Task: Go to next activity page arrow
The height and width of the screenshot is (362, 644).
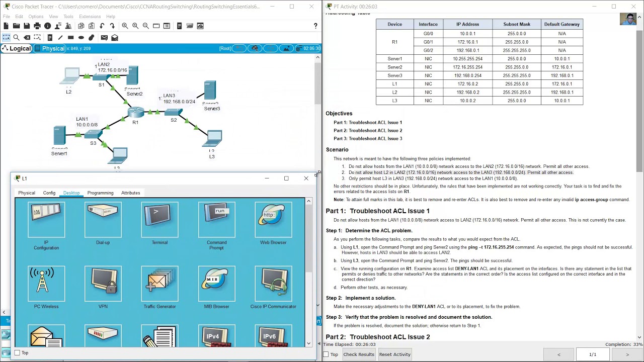Action: click(627, 354)
